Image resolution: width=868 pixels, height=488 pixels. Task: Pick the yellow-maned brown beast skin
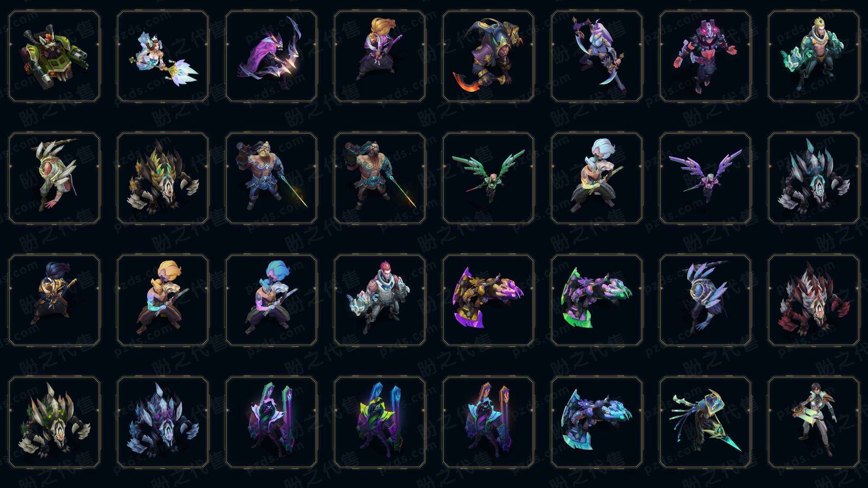tap(163, 178)
